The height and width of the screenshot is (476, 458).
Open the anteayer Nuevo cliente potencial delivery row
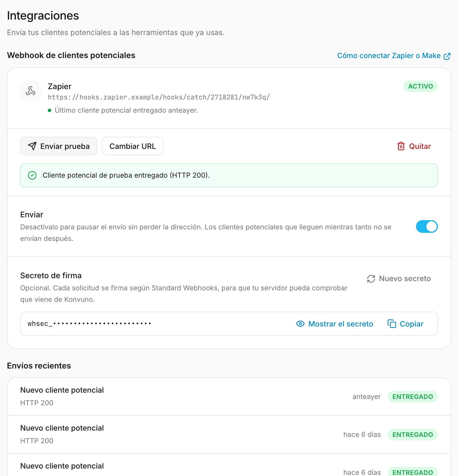point(229,396)
